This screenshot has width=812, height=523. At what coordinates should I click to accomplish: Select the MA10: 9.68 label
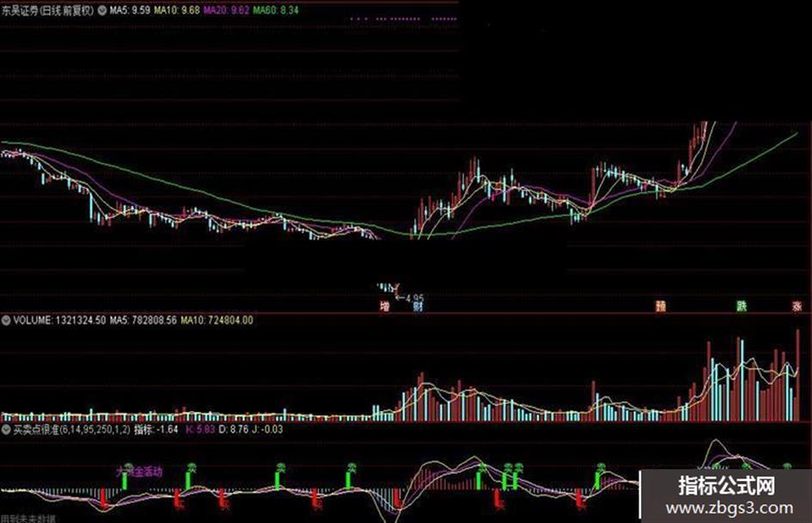176,9
